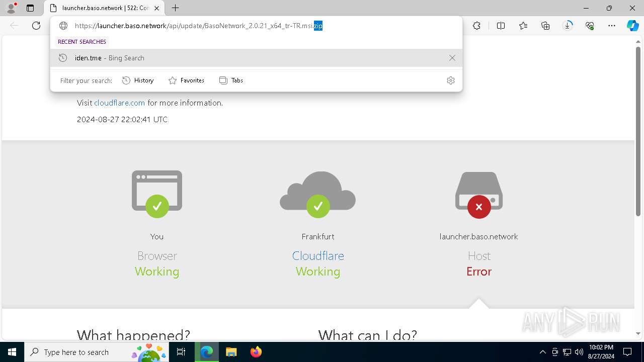Open Collections icon
Image resolution: width=644 pixels, height=362 pixels.
click(545, 26)
